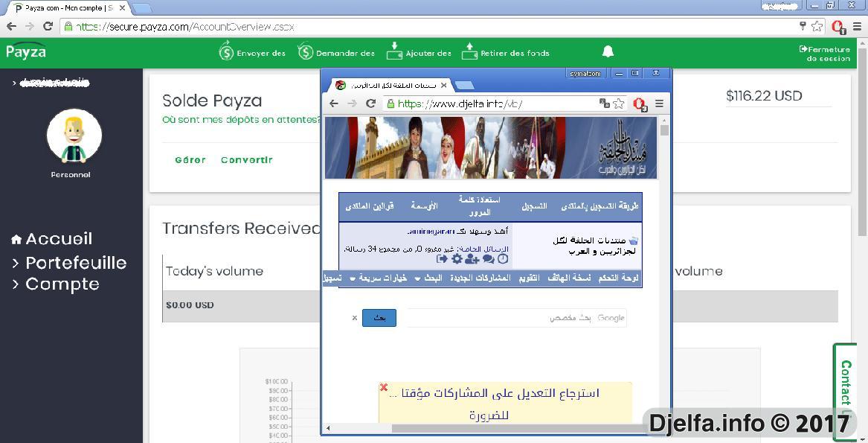Open the forum messages chat icon
Viewport: 868px width, 443px height.
(488, 259)
